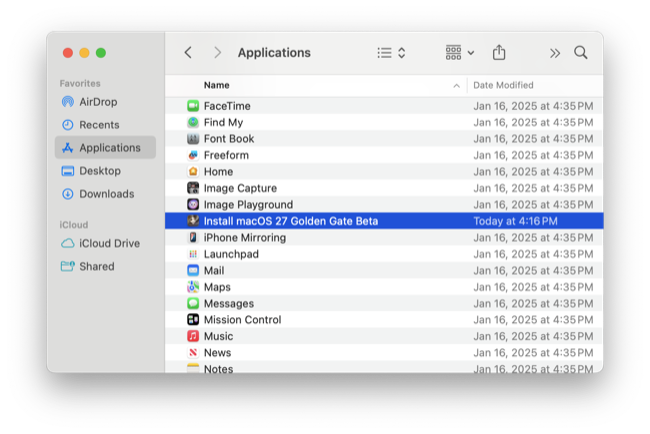This screenshot has width=650, height=434.
Task: Click the "Messages" file name
Action: [229, 303]
